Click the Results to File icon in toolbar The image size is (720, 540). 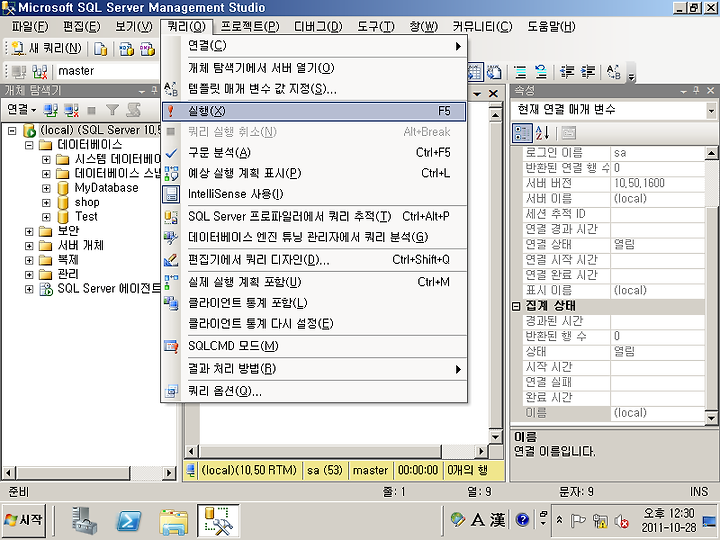coord(494,72)
